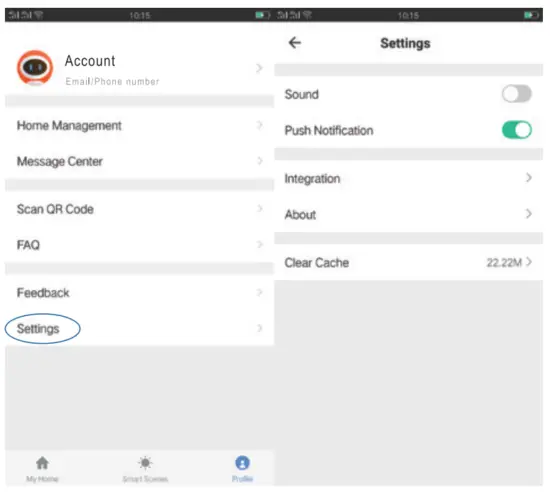Viewport: 550px width, 493px height.
Task: Open Message Center
Action: pos(139,161)
